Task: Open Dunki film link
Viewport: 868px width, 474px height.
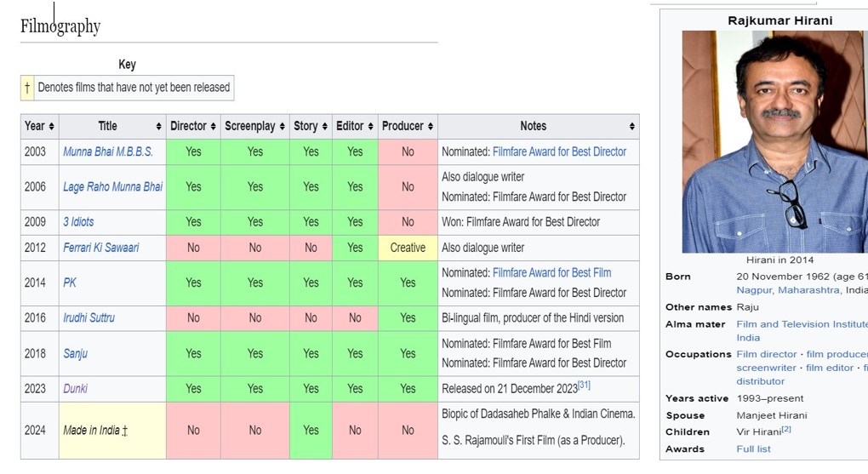Action: (x=75, y=389)
